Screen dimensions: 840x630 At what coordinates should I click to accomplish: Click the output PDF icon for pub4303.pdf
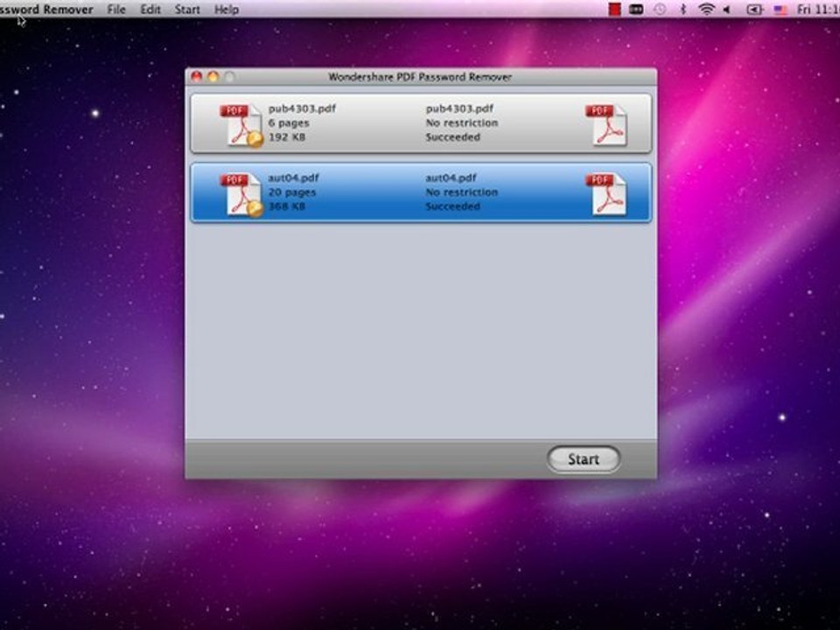coord(606,125)
